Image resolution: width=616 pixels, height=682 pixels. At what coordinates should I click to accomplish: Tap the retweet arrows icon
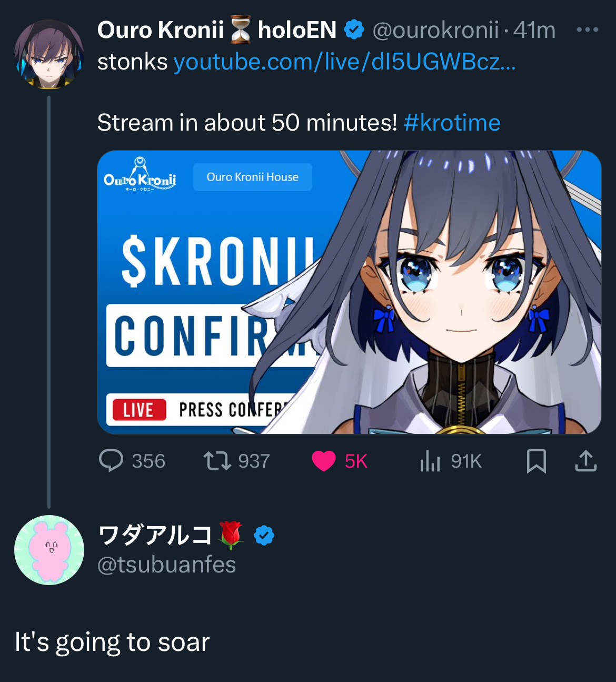[217, 461]
